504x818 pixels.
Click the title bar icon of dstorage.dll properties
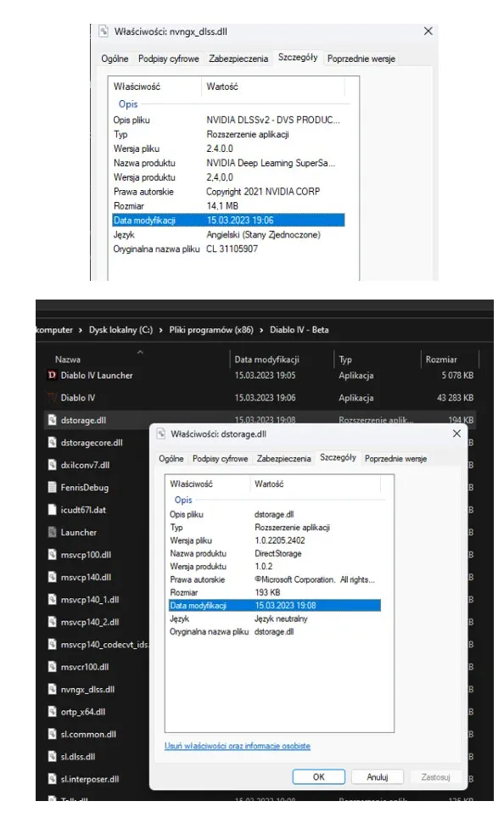[x=161, y=434]
